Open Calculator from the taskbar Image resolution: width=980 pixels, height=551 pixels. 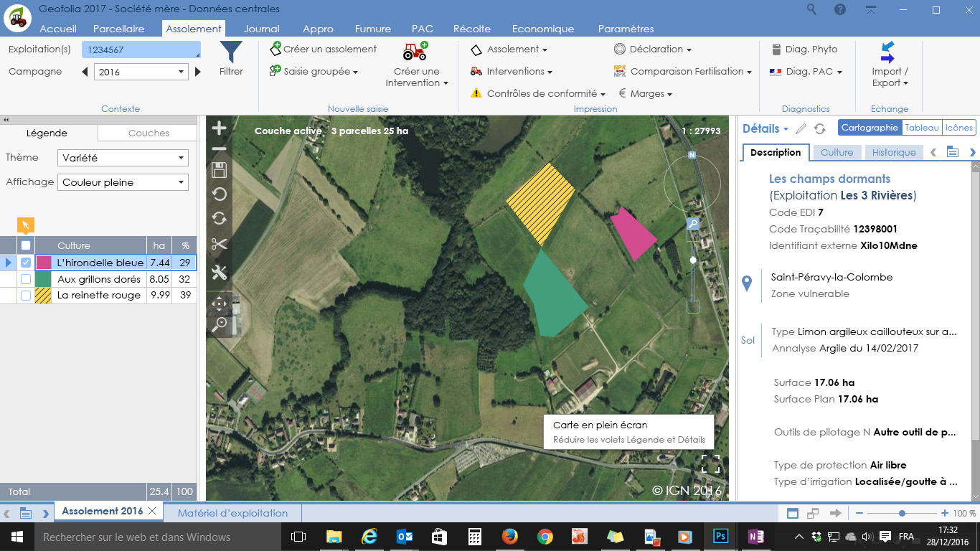pyautogui.click(x=474, y=536)
